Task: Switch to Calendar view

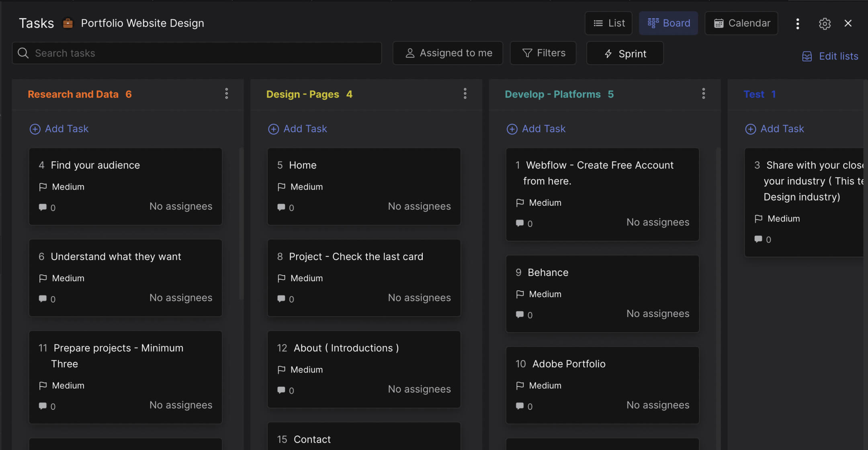Action: pos(741,23)
